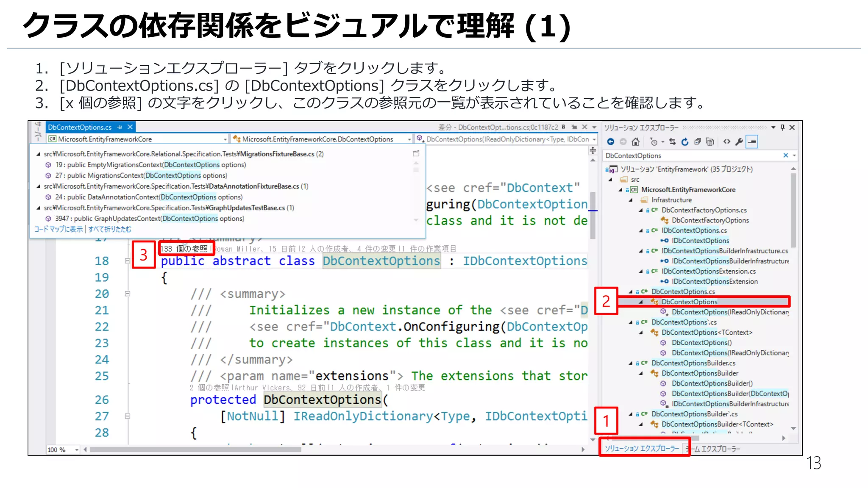Pin the DbContextOptions.cs editor tab
Screen dimensions: 868x488
pos(120,127)
